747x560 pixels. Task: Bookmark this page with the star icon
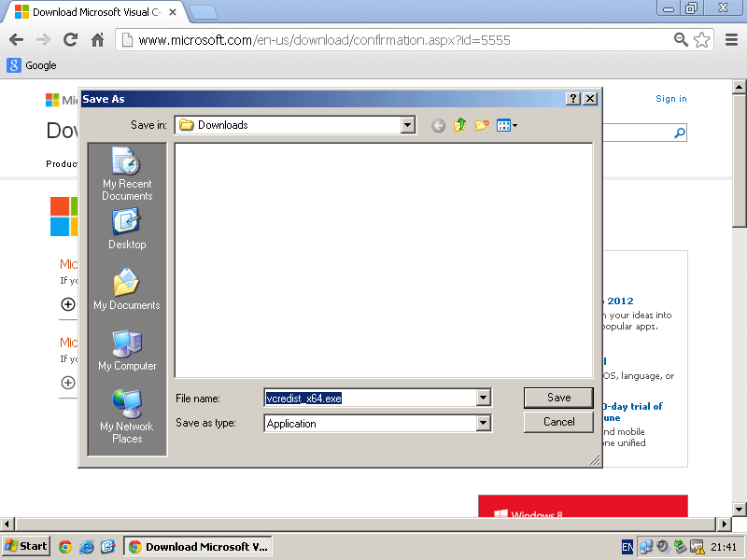[x=702, y=40]
